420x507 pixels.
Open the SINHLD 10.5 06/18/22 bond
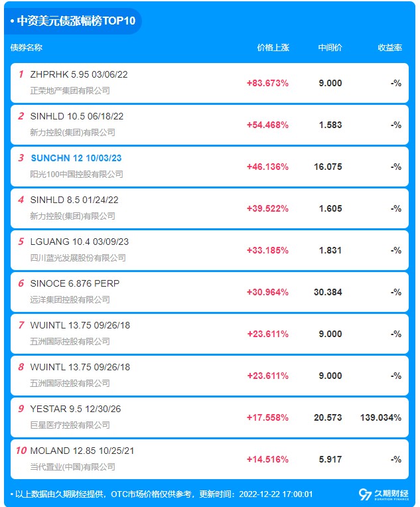click(x=76, y=116)
